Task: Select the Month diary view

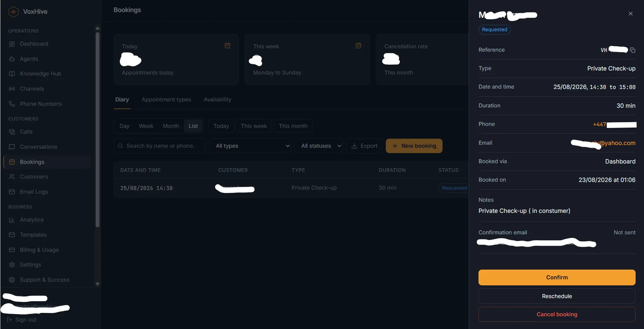Action: point(171,126)
